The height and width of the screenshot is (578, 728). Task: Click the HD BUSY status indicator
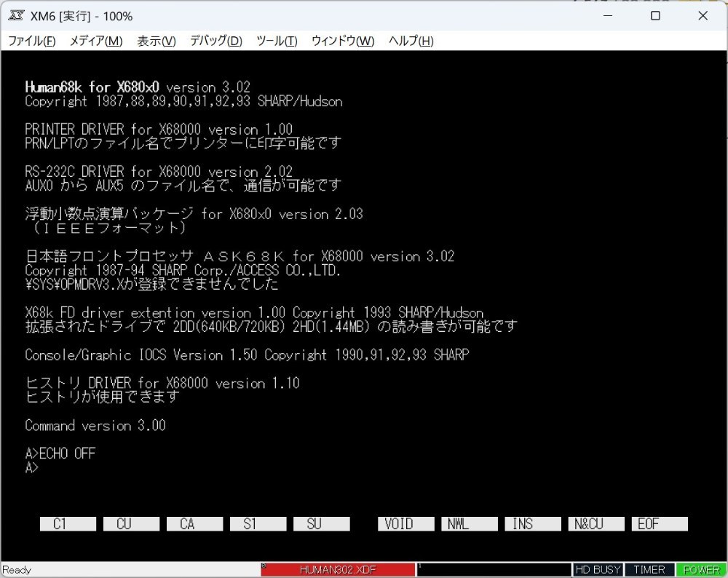tap(598, 570)
